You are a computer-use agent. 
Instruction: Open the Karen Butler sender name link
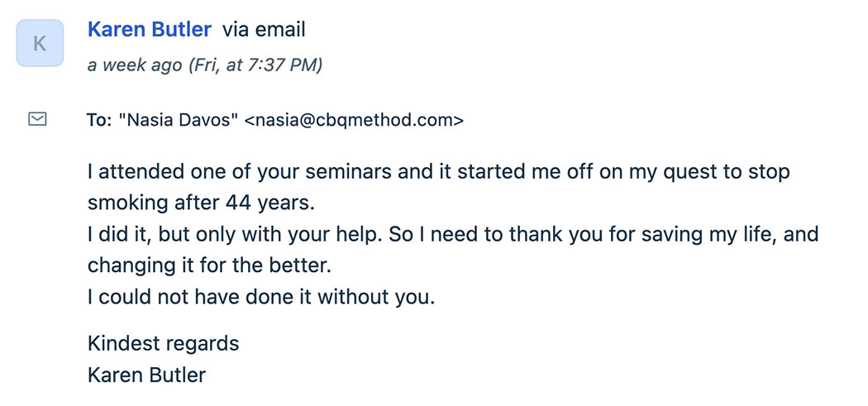pos(149,30)
